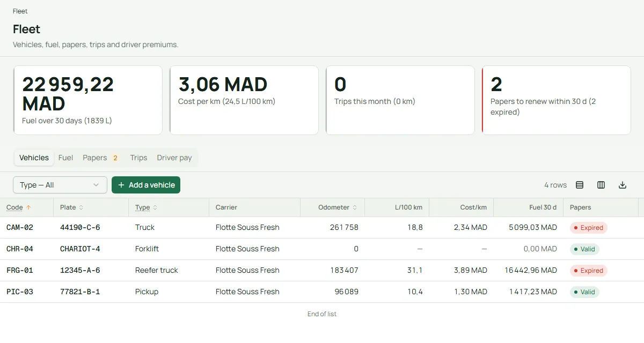Click the Reefer truck type cell
Screen dimensions: 644x343
click(157, 270)
